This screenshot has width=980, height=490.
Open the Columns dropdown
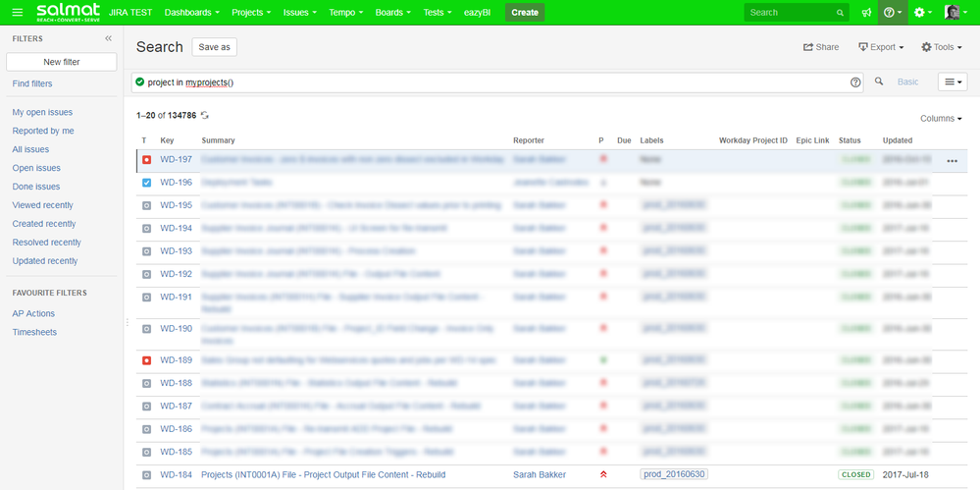(x=941, y=118)
